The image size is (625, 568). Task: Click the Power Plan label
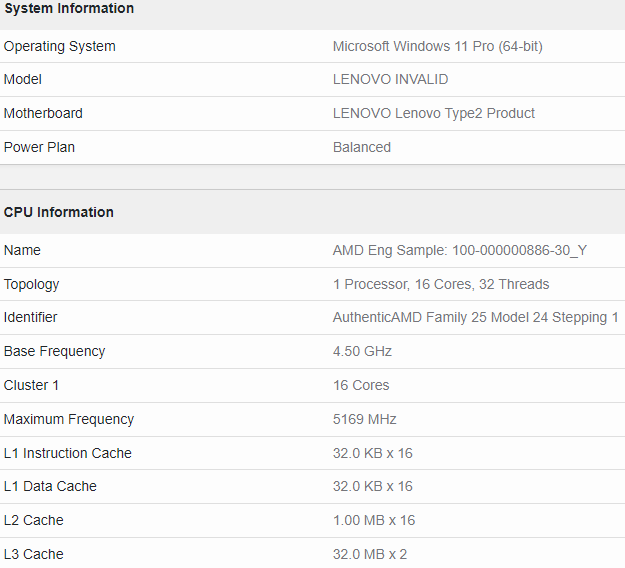(39, 147)
